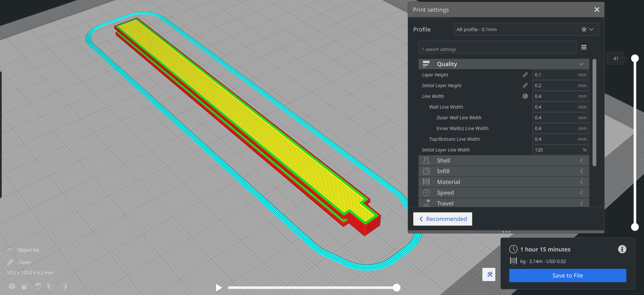Click Save to File button
Viewport: 644px width, 295px height.
click(x=567, y=275)
